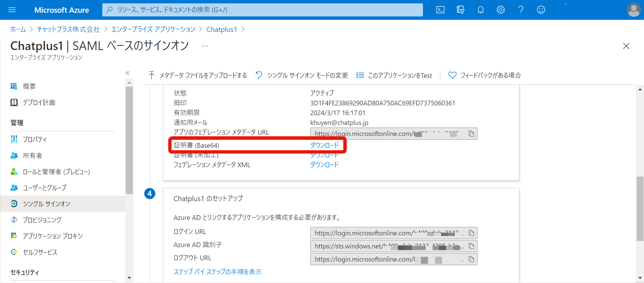This screenshot has width=644, height=283.
Task: Click the デプロイ計画 book icon
Action: pyautogui.click(x=14, y=102)
